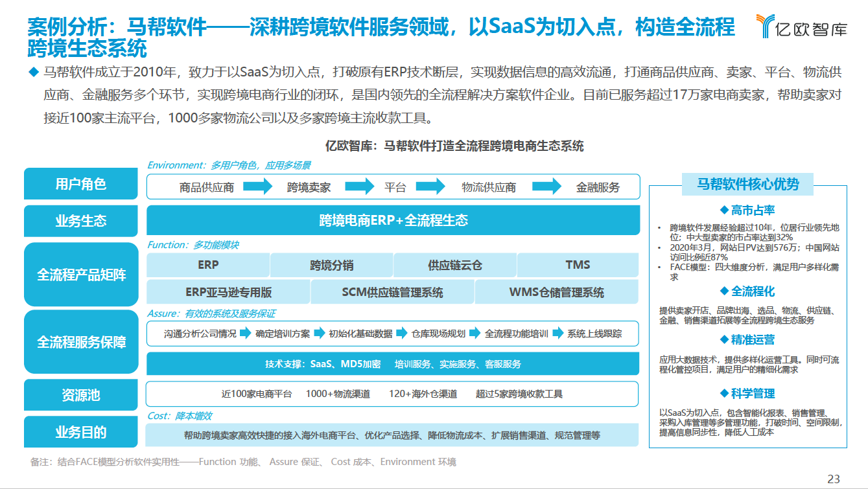Click the page number 23
This screenshot has height=489, width=868.
point(834,479)
